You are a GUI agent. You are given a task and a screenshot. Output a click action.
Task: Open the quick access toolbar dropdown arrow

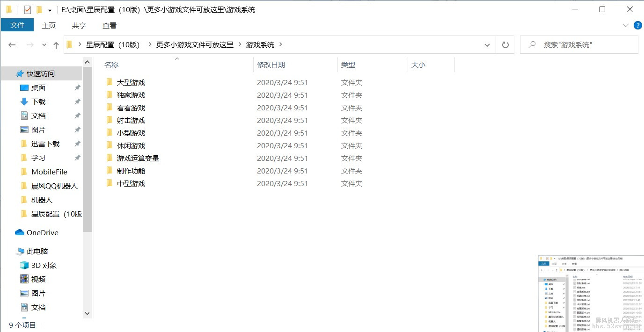coord(49,9)
